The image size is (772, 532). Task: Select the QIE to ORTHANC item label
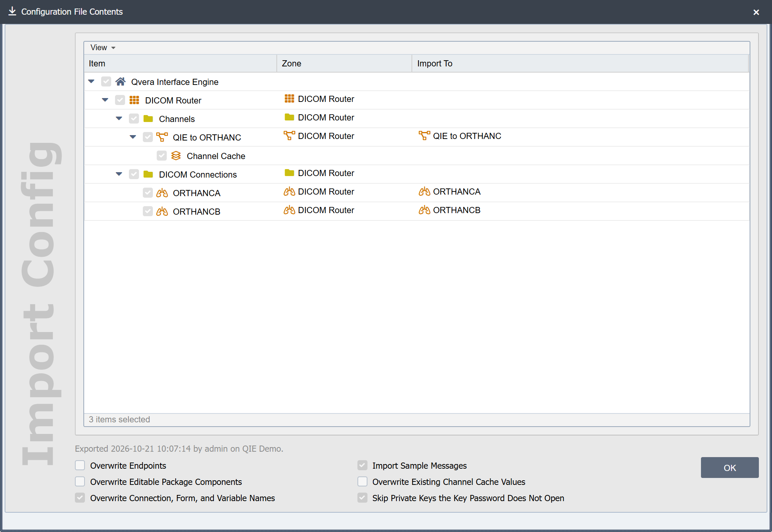tap(207, 137)
